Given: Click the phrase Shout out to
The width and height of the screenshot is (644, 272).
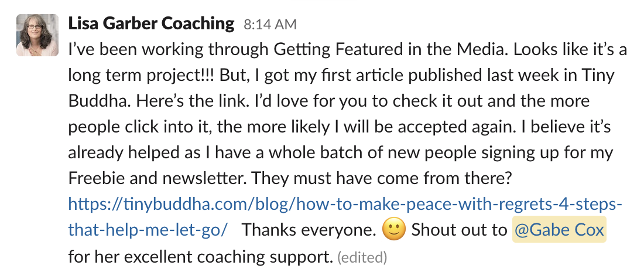Looking at the screenshot, I should tap(459, 230).
